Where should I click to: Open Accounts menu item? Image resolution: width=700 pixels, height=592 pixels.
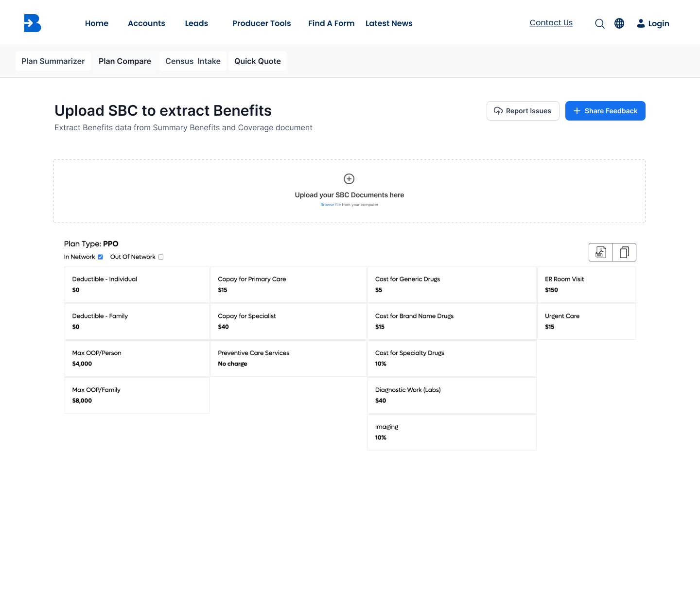[146, 23]
